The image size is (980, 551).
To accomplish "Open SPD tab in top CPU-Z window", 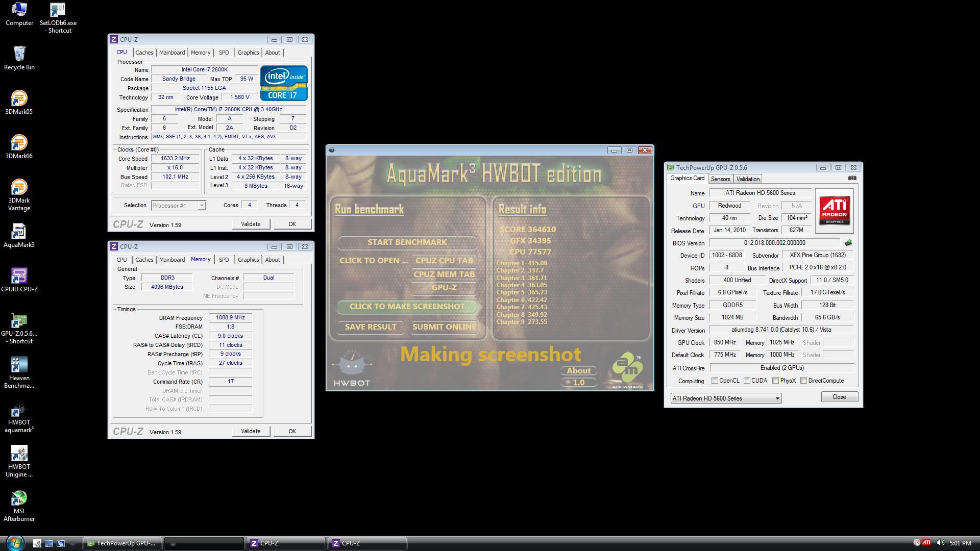I will [224, 53].
